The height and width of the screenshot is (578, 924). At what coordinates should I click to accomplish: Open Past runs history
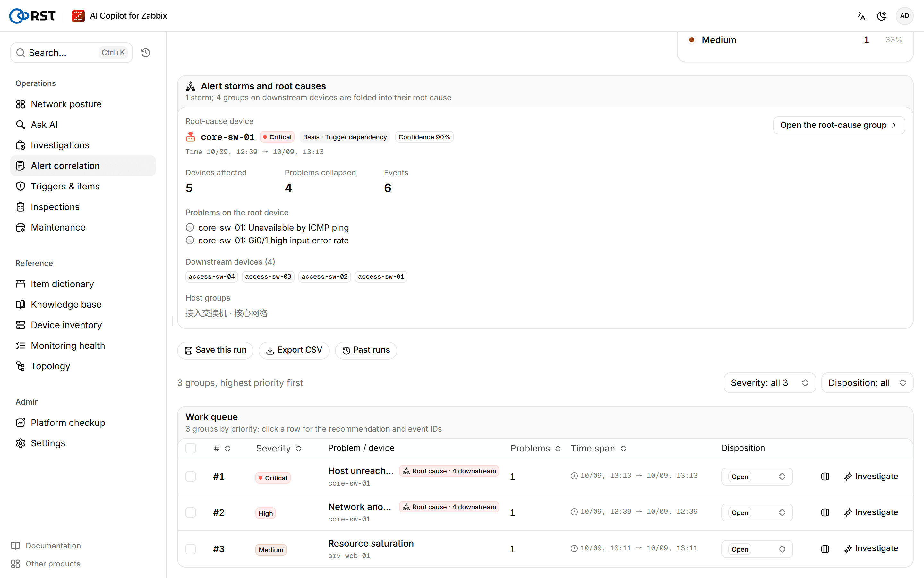(366, 350)
